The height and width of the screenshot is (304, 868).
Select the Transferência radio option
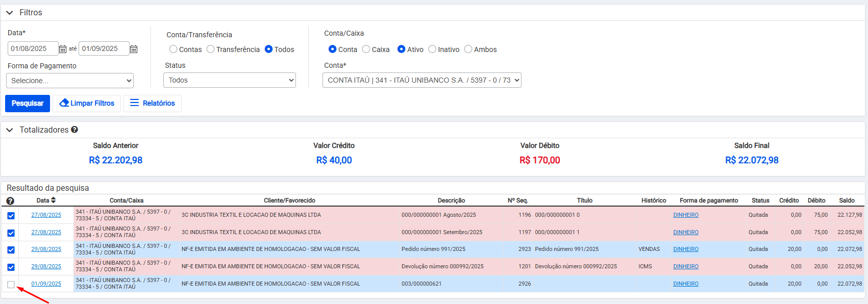[210, 49]
